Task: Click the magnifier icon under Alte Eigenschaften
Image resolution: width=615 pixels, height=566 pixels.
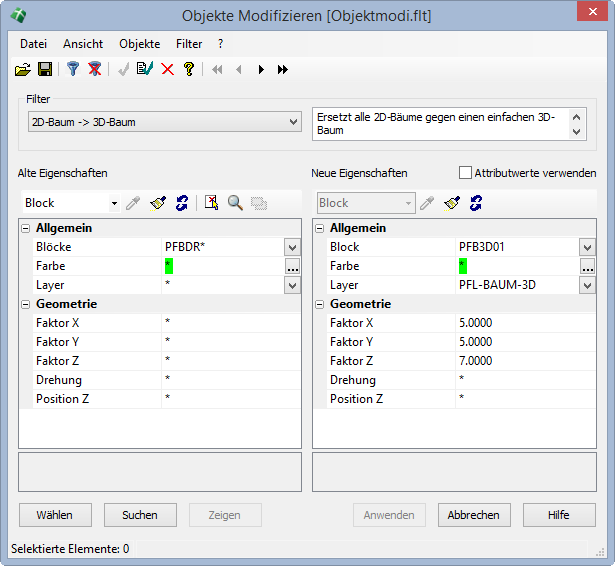Action: tap(236, 203)
